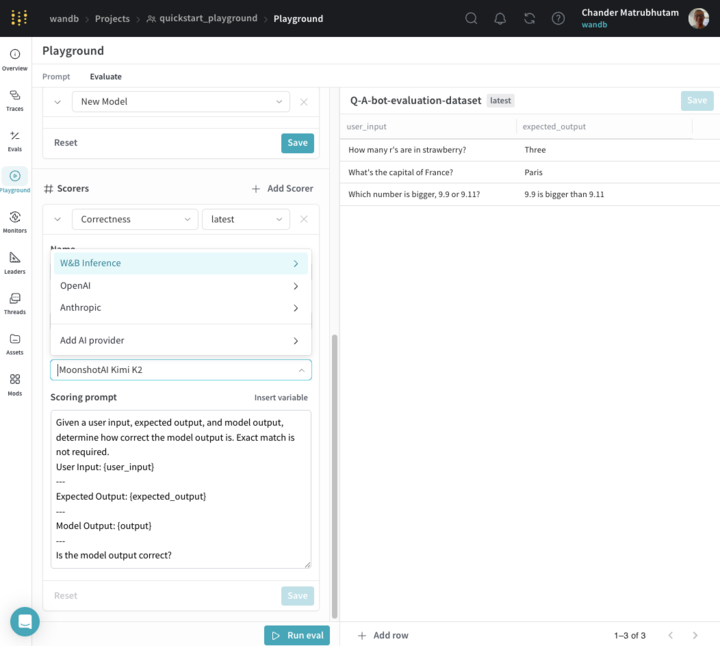The width and height of the screenshot is (720, 646).
Task: Open the Monitors sidebar icon
Action: (15, 221)
